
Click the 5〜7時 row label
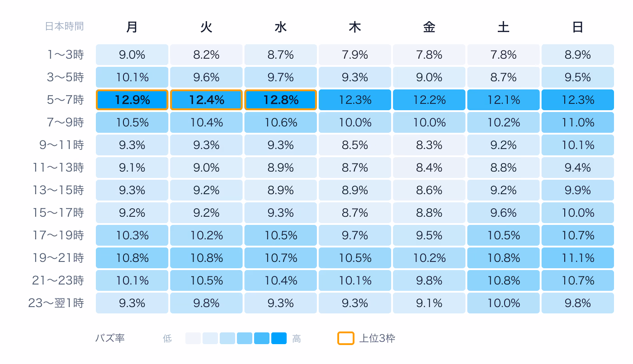click(x=65, y=100)
